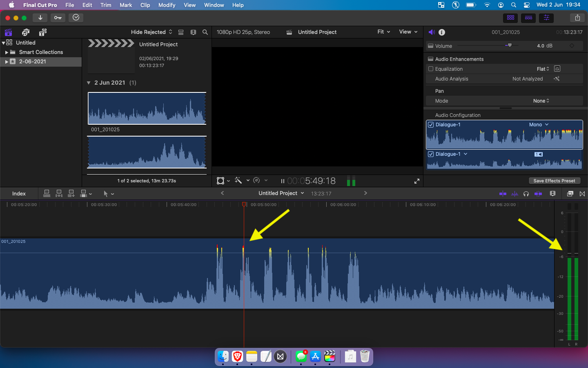The height and width of the screenshot is (368, 588).
Task: Open the Background Tasks checkmark icon
Action: click(x=76, y=18)
